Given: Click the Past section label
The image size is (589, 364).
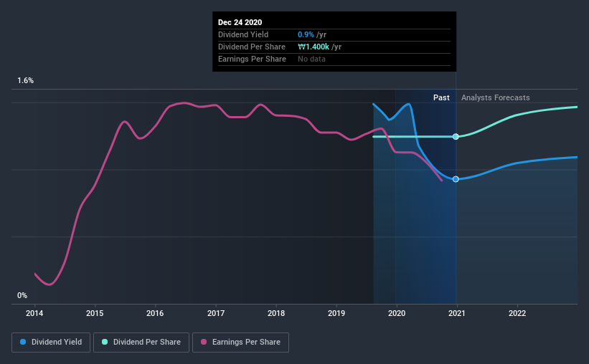Looking at the screenshot, I should coord(441,97).
